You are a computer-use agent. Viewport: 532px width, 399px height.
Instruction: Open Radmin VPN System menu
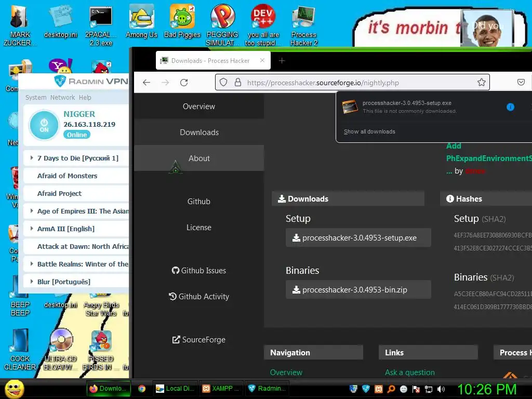tap(36, 97)
